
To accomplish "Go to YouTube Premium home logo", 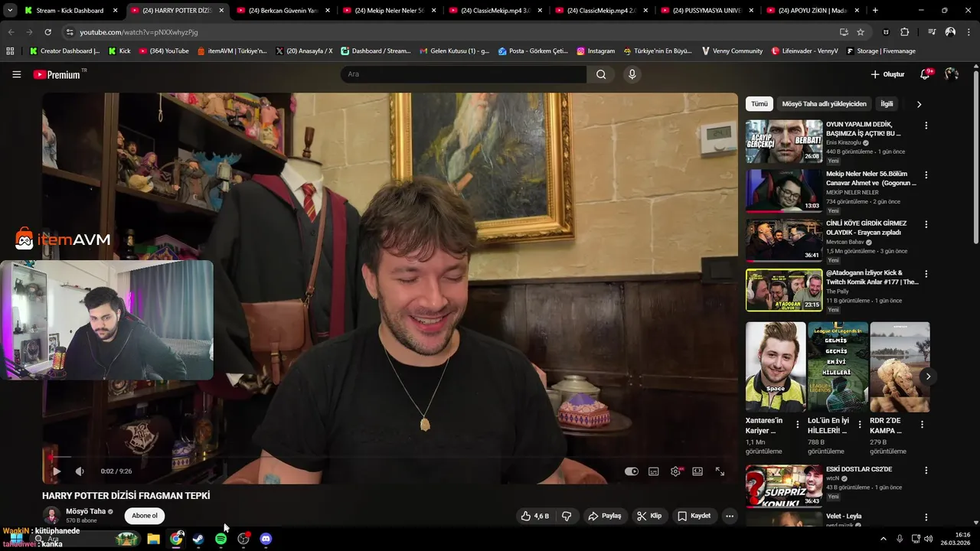I will coord(57,74).
